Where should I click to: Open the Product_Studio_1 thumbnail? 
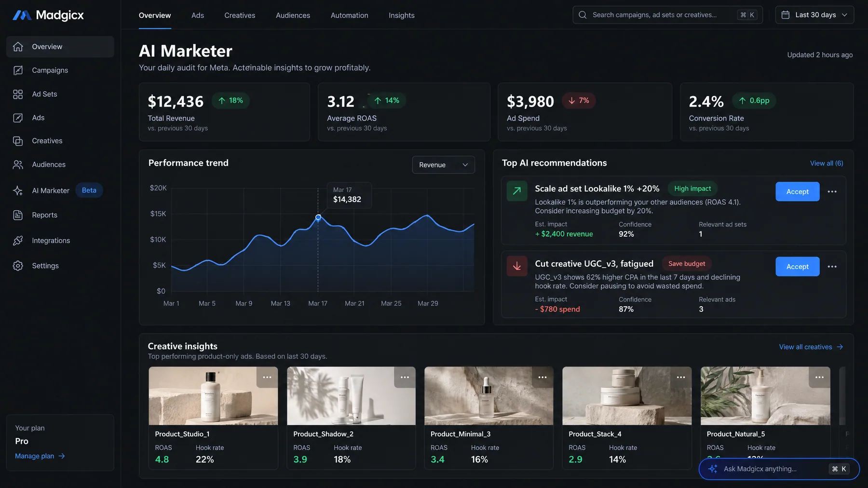pyautogui.click(x=213, y=396)
